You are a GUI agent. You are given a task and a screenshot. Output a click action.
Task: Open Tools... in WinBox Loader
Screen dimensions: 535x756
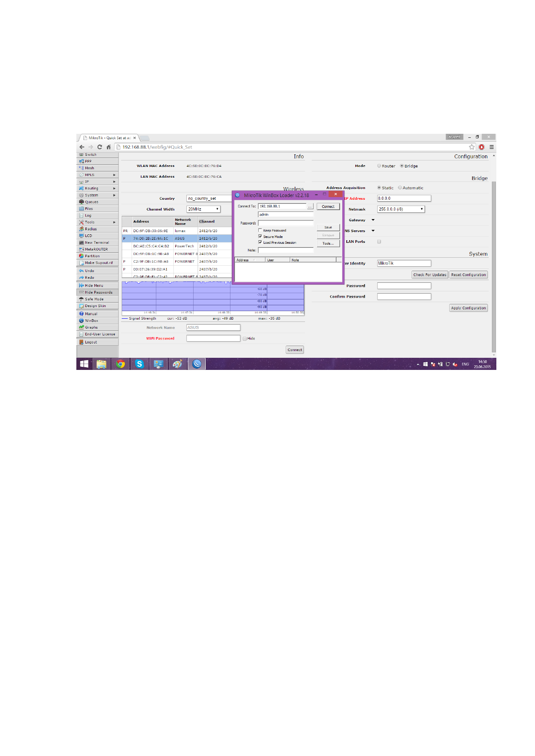pyautogui.click(x=328, y=243)
